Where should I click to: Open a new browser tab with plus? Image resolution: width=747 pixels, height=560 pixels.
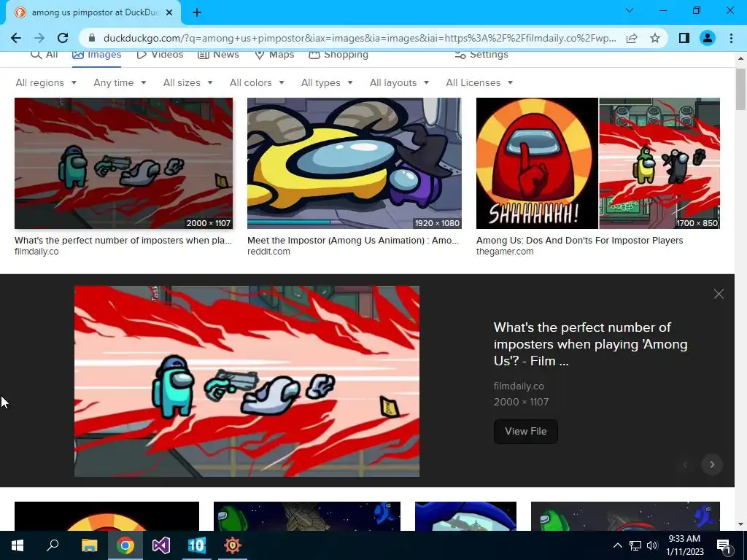[197, 12]
